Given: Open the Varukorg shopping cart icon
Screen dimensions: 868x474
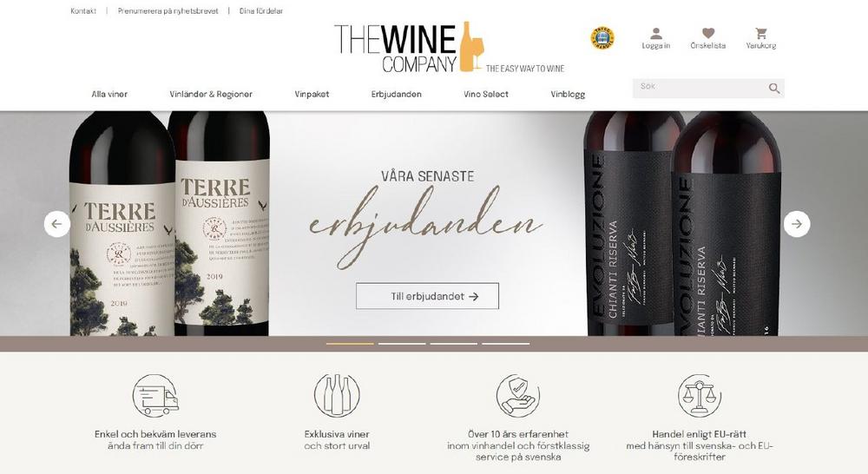Looking at the screenshot, I should [x=761, y=33].
